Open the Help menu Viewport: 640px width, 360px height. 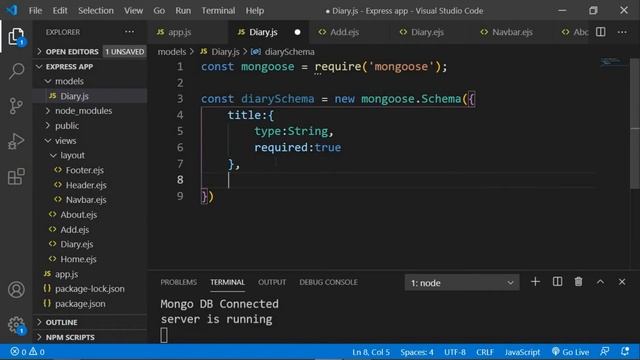tap(255, 11)
